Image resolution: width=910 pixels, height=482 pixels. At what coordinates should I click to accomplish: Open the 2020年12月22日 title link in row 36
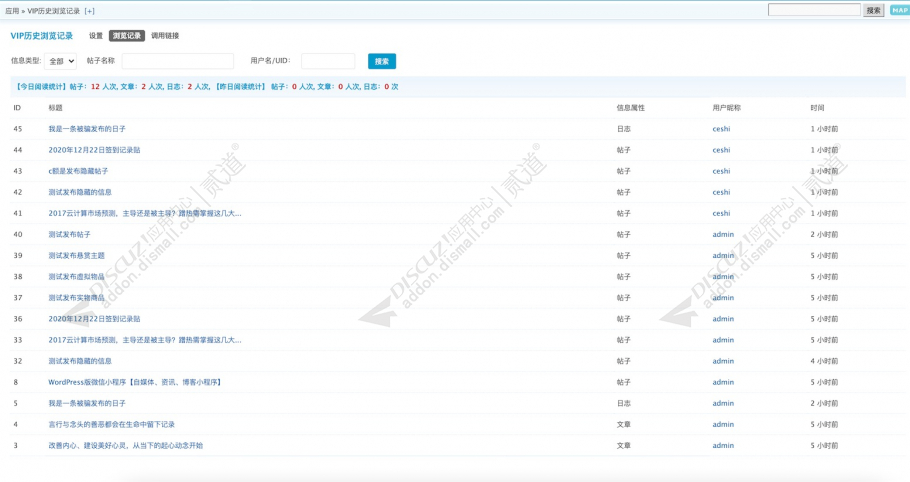(94, 319)
